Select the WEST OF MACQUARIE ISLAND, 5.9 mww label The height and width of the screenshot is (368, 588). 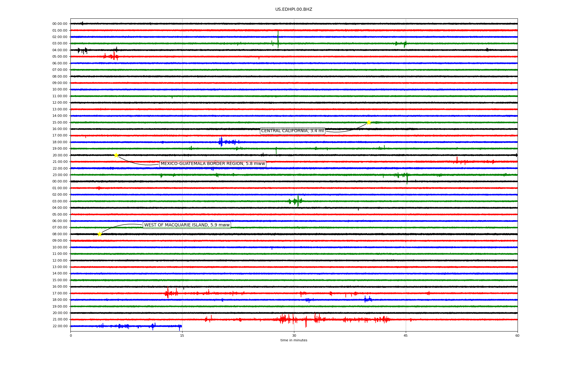tap(187, 225)
